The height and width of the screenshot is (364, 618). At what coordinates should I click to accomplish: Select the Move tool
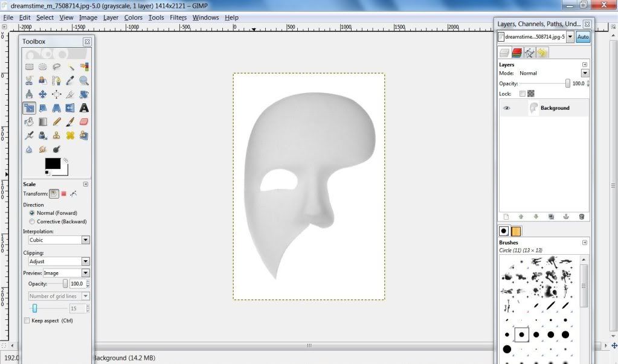click(42, 94)
